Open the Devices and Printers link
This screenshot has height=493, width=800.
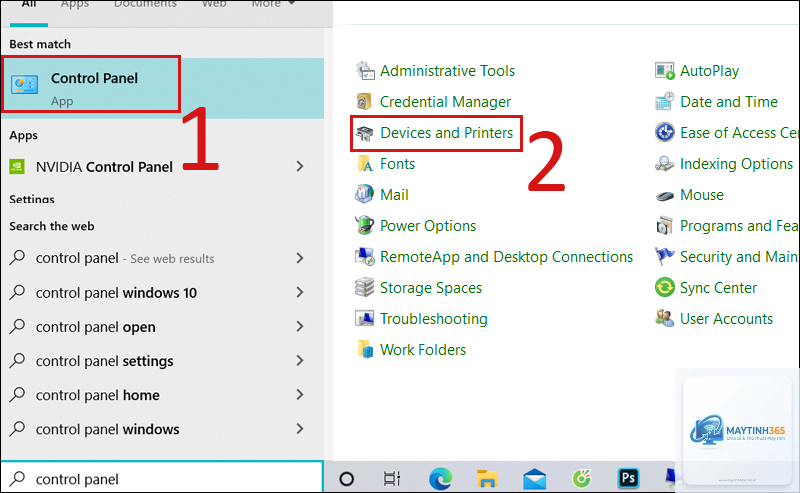pos(446,133)
